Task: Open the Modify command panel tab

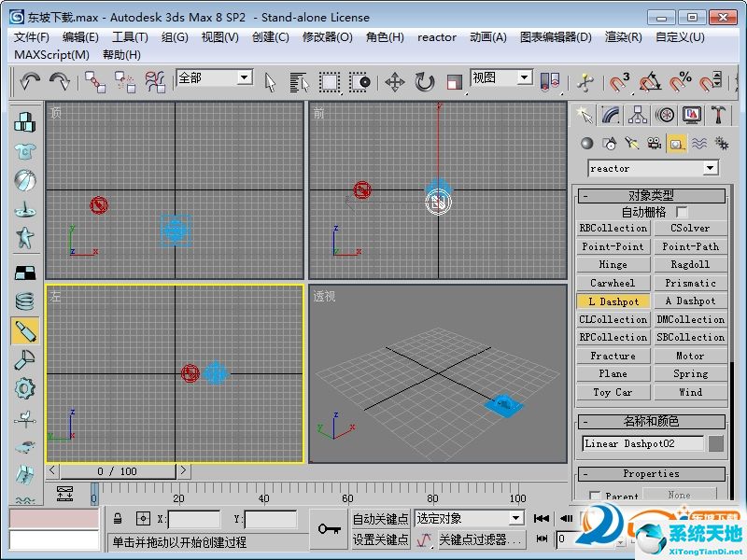Action: 611,115
